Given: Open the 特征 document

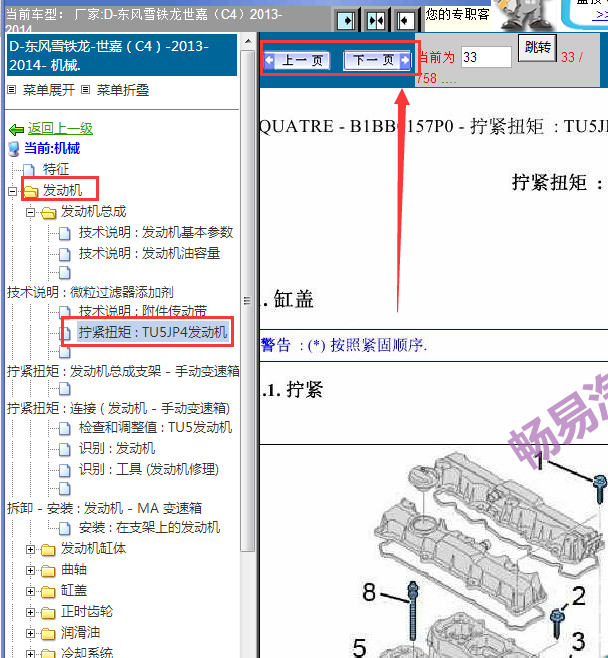Looking at the screenshot, I should pos(55,169).
